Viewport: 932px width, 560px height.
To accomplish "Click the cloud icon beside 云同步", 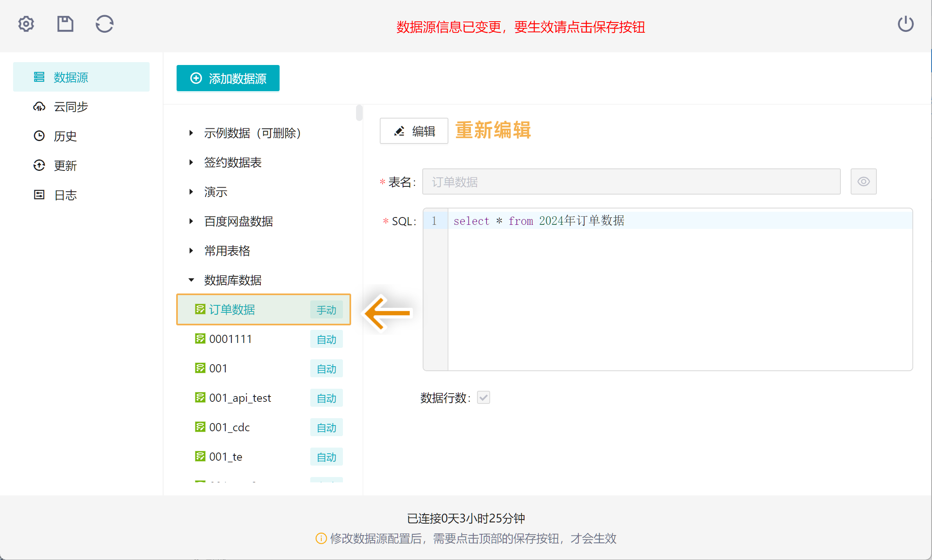I will coord(39,106).
